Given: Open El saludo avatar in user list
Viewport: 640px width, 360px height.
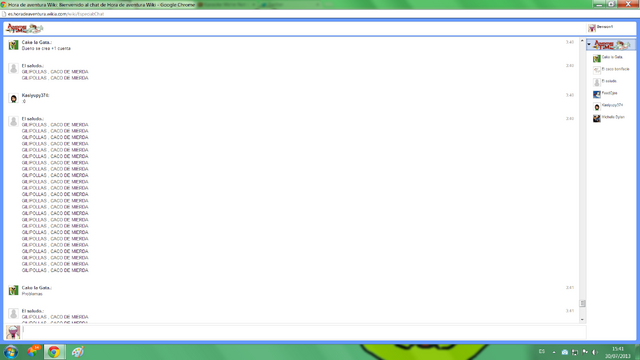Looking at the screenshot, I should tap(597, 82).
